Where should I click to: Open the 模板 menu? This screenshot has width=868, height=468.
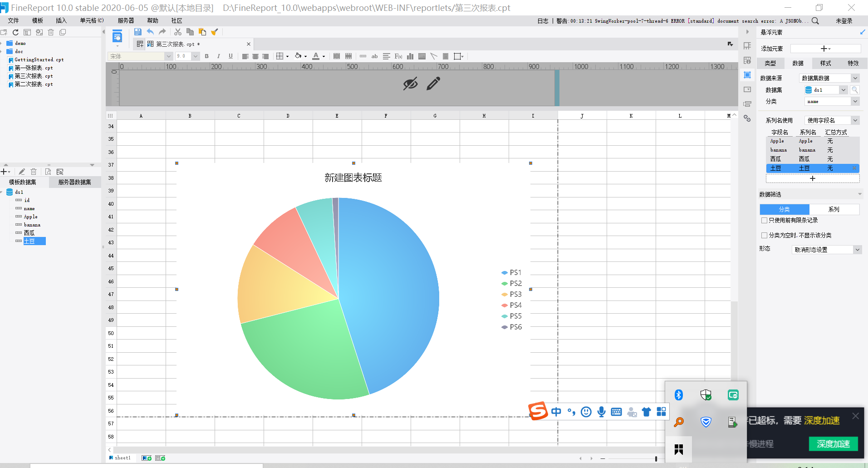point(37,20)
